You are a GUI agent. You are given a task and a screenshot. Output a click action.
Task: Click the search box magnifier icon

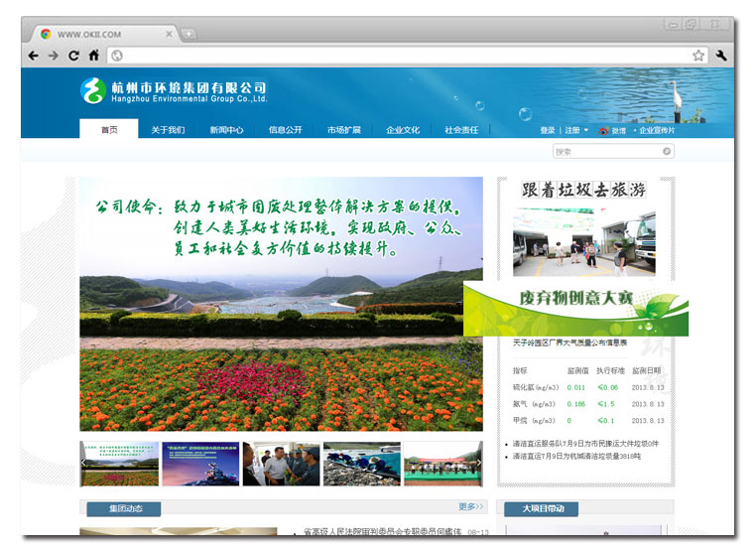(x=667, y=152)
